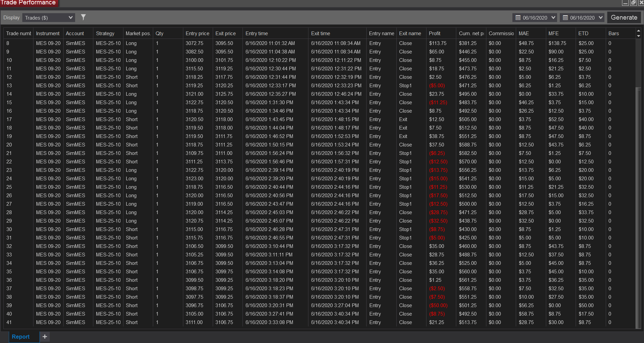Add a new tab with plus icon
Image resolution: width=644 pixels, height=343 pixels.
point(45,337)
